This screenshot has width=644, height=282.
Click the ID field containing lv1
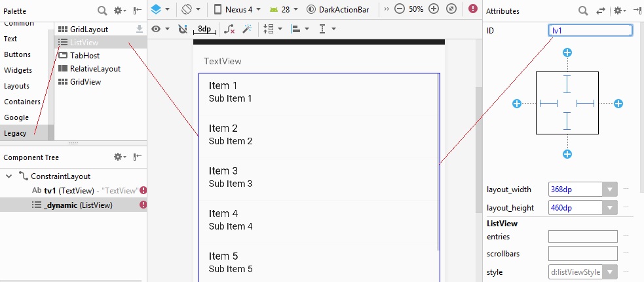590,30
